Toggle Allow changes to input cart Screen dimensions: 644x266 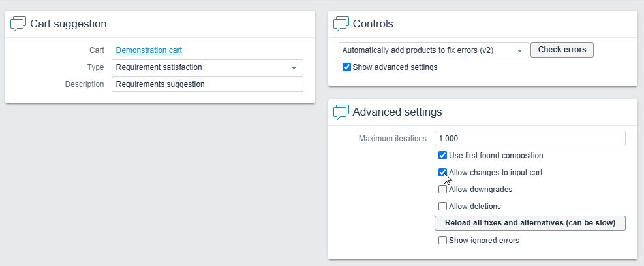(x=443, y=173)
